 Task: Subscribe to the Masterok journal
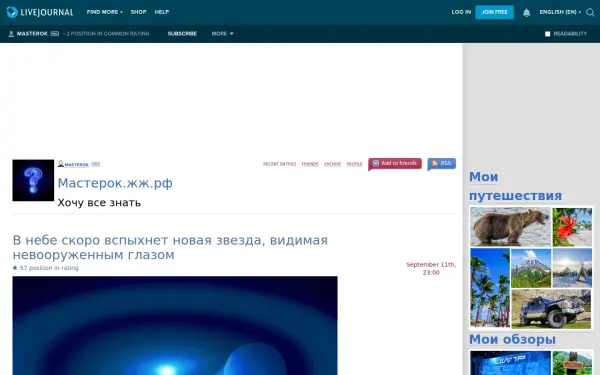182,34
